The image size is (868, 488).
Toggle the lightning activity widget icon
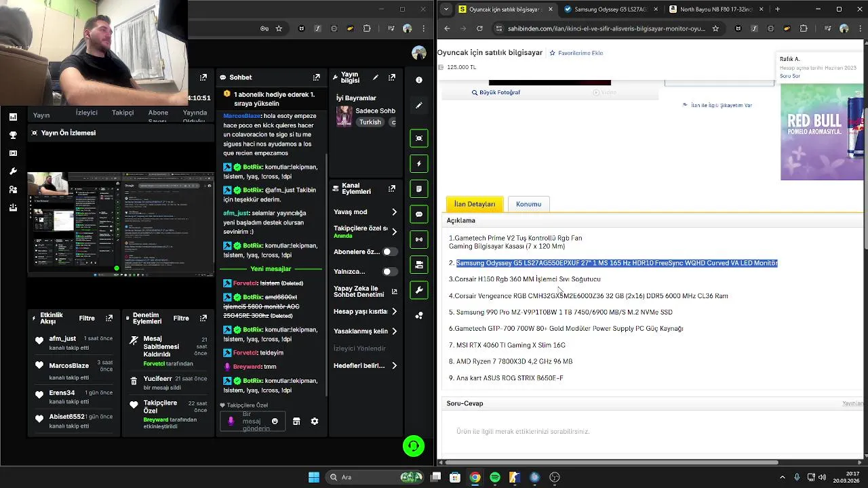[419, 163]
